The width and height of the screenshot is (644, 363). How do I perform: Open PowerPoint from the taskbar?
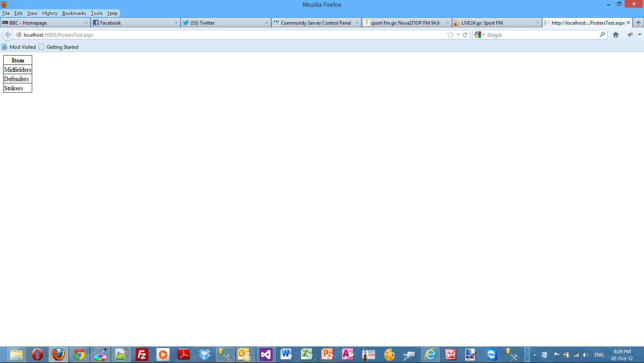click(x=327, y=355)
